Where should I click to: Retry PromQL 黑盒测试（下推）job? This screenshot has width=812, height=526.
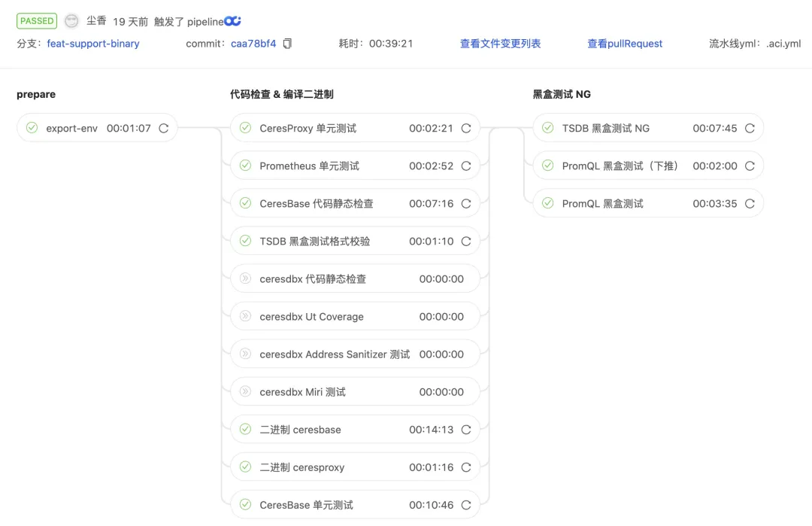pyautogui.click(x=750, y=166)
